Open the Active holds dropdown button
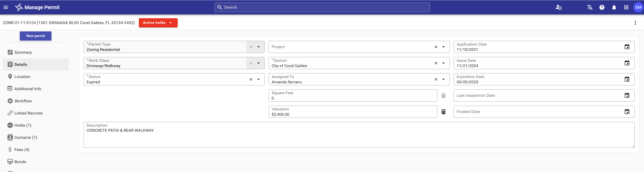Screen dimensions: 644x172 pyautogui.click(x=158, y=23)
